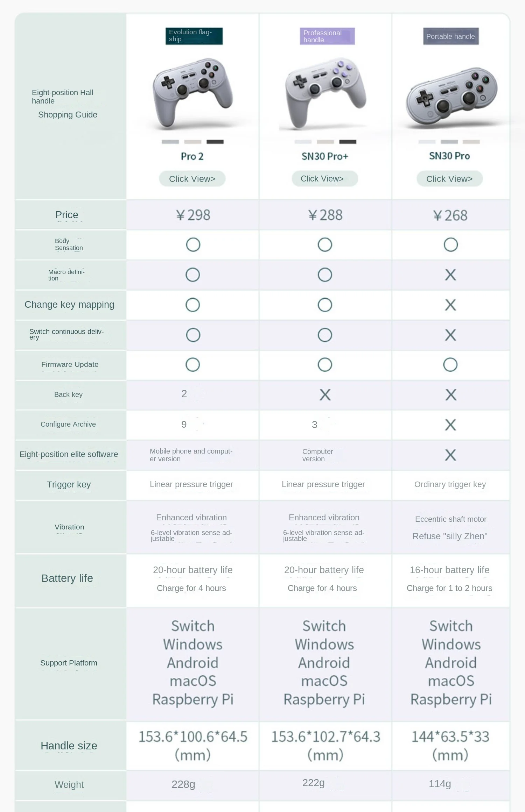The width and height of the screenshot is (525, 812).
Task: Select black color swatch under Pro 2
Action: [215, 142]
